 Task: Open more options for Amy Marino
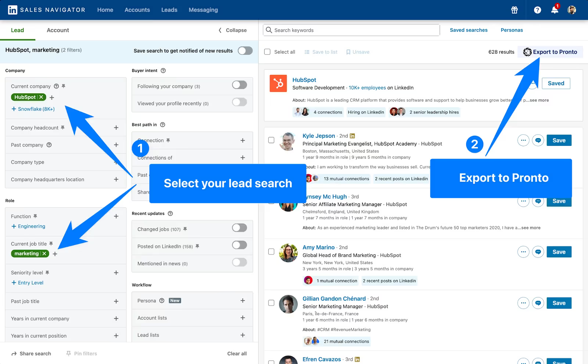(523, 252)
